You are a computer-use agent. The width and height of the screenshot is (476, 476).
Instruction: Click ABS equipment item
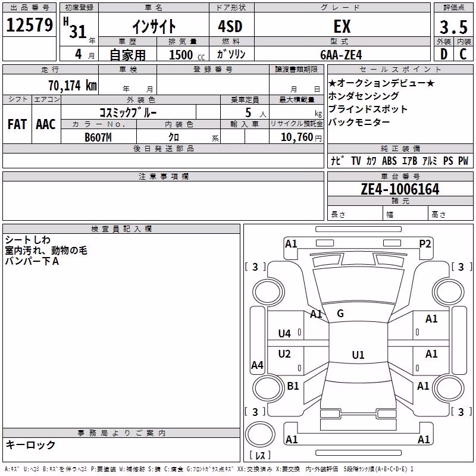pyautogui.click(x=390, y=161)
